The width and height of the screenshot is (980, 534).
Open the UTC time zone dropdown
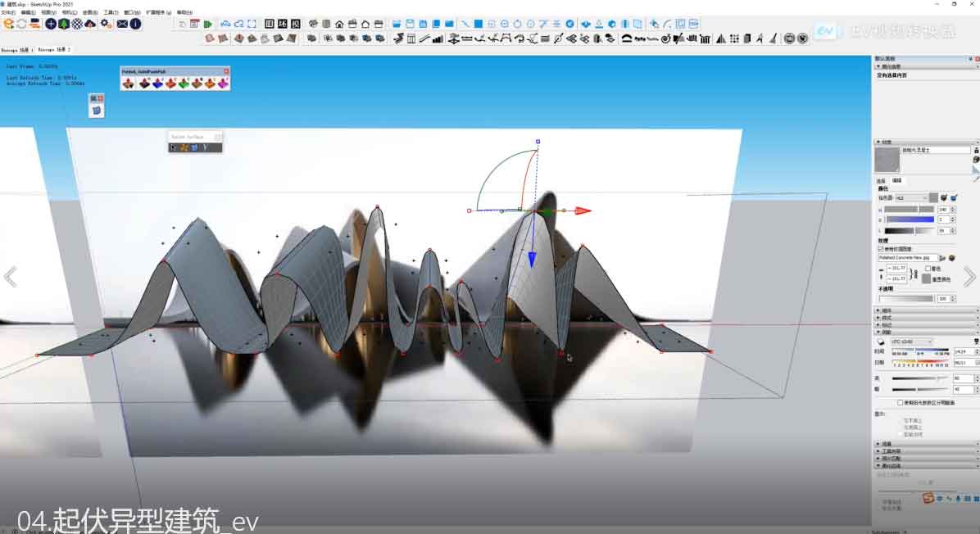[911, 342]
